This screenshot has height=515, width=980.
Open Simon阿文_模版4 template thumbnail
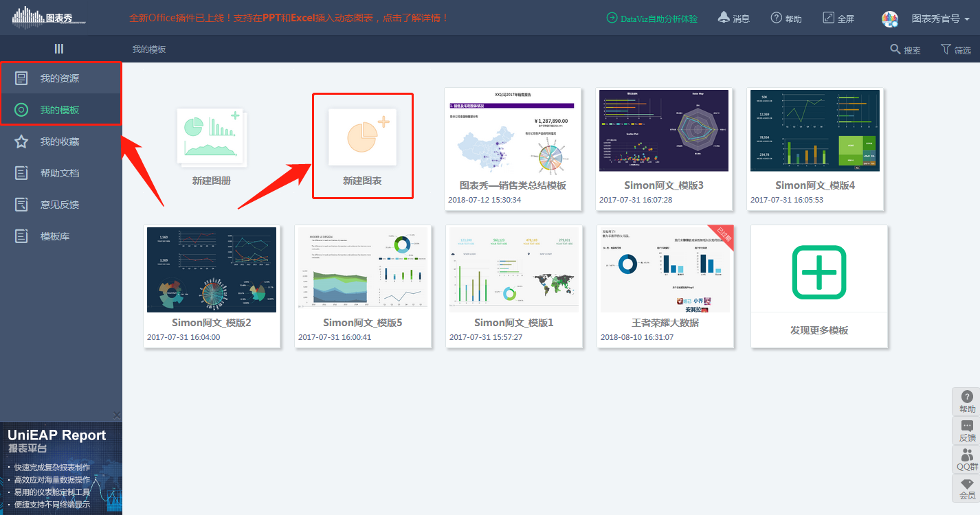(814, 130)
